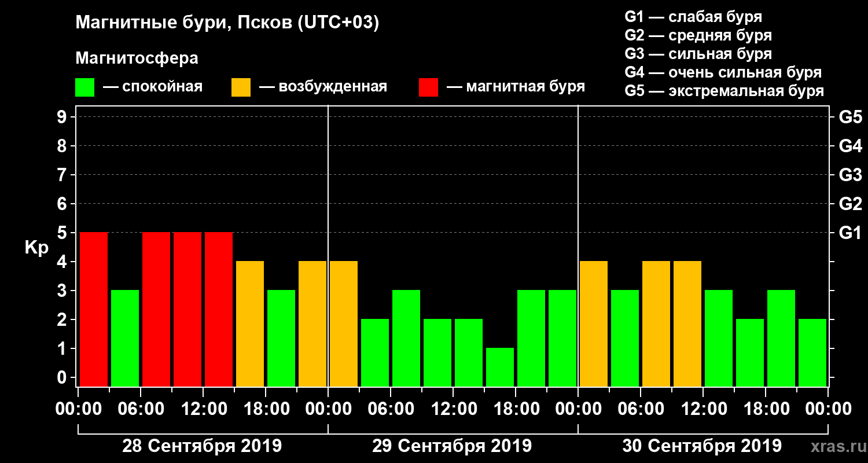Click the 12:00 tick label for 29 September
Viewport: 868px width, 463px height.
click(453, 409)
